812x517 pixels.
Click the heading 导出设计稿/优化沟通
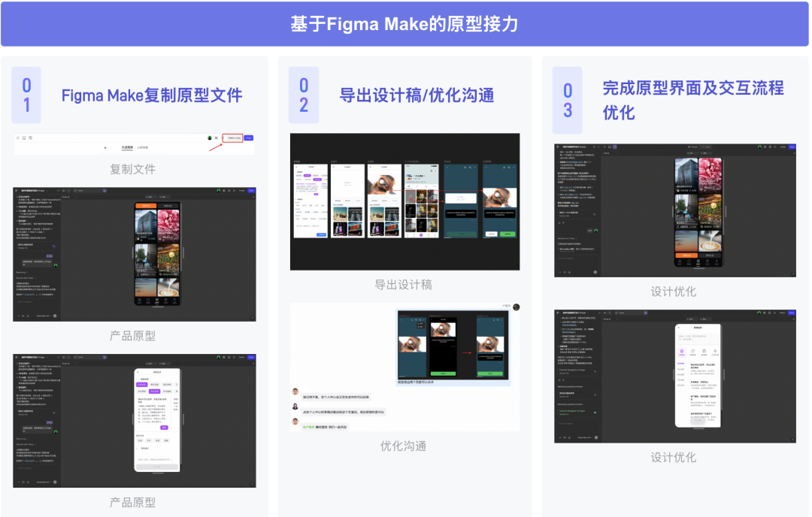(417, 95)
